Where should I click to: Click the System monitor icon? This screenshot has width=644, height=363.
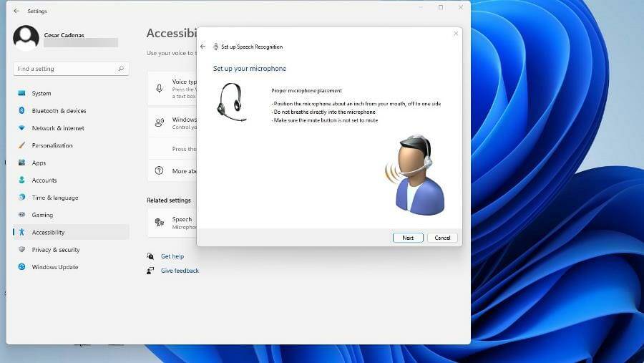(21, 93)
